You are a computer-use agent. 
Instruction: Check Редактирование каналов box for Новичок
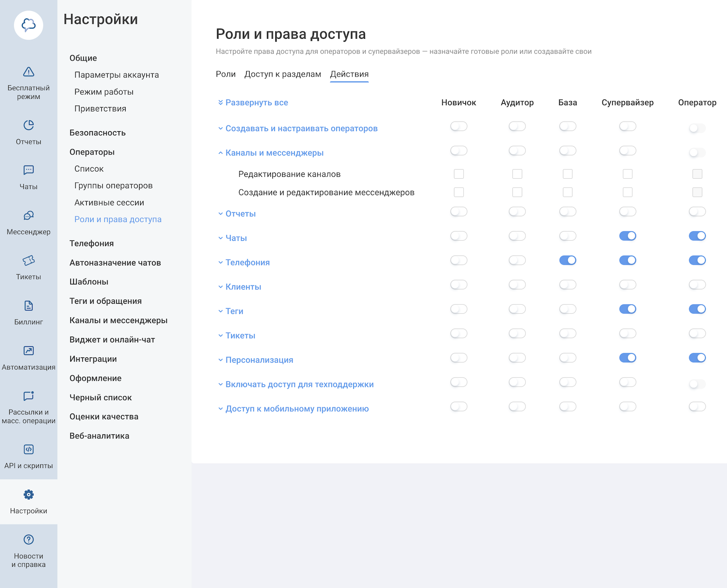coord(458,174)
